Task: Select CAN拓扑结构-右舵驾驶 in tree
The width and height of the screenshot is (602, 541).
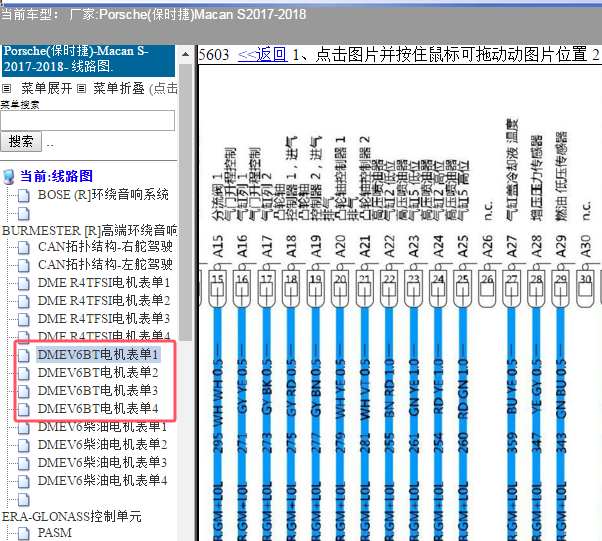Action: click(x=105, y=247)
